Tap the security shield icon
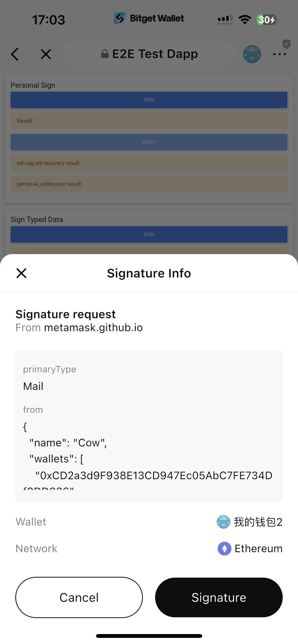298x644 pixels. coord(286,44)
